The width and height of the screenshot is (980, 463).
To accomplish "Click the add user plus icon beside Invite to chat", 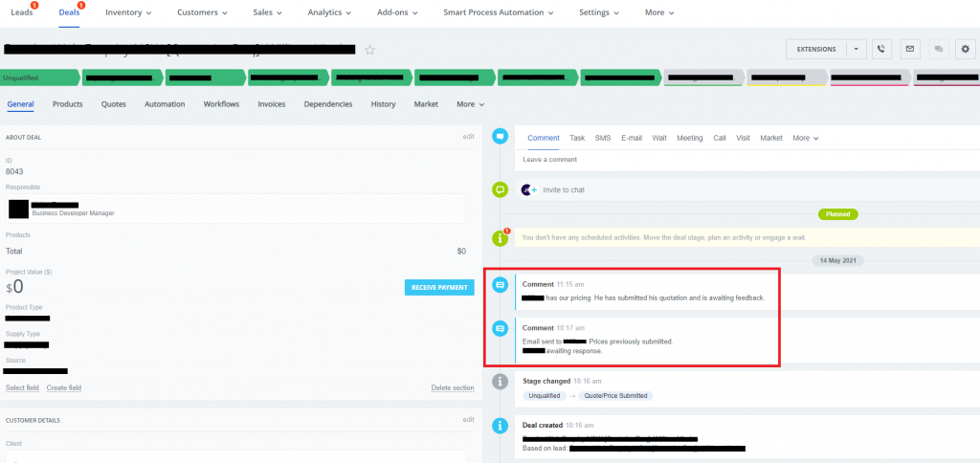I will [x=528, y=189].
